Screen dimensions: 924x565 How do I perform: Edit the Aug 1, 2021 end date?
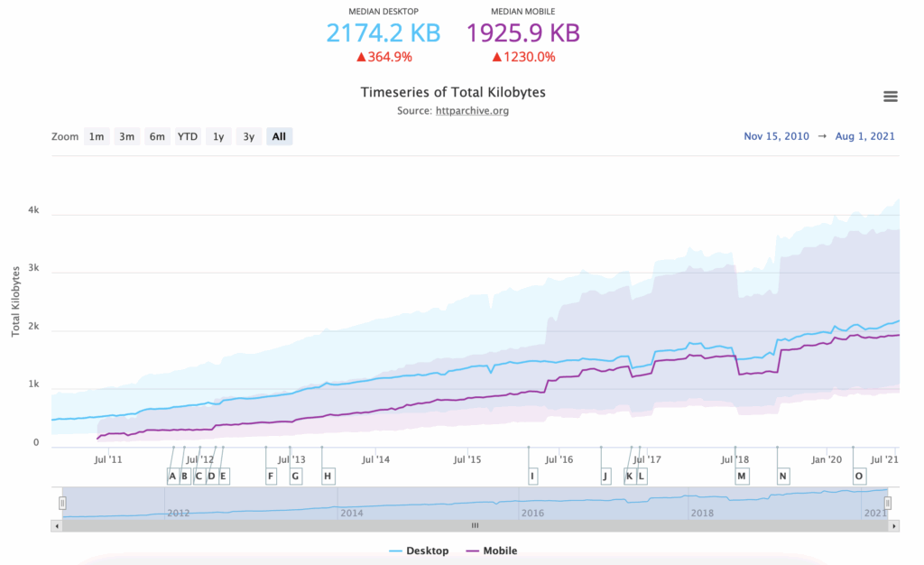[864, 136]
